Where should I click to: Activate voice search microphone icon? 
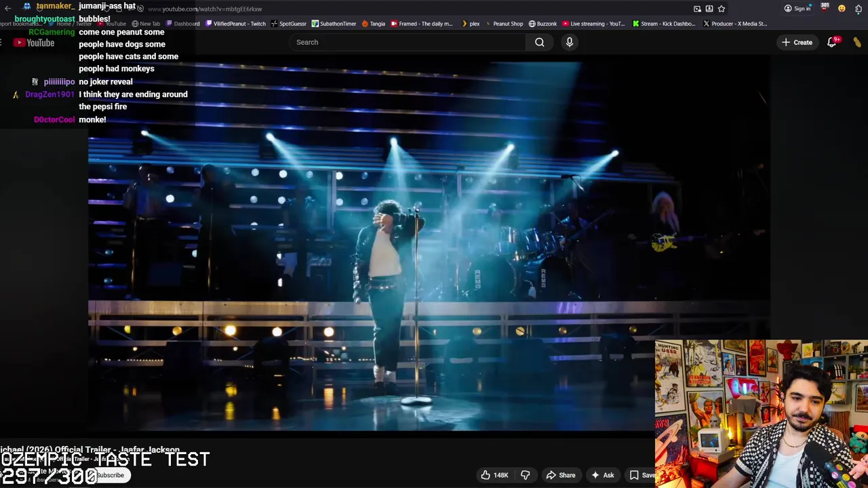[x=570, y=42]
